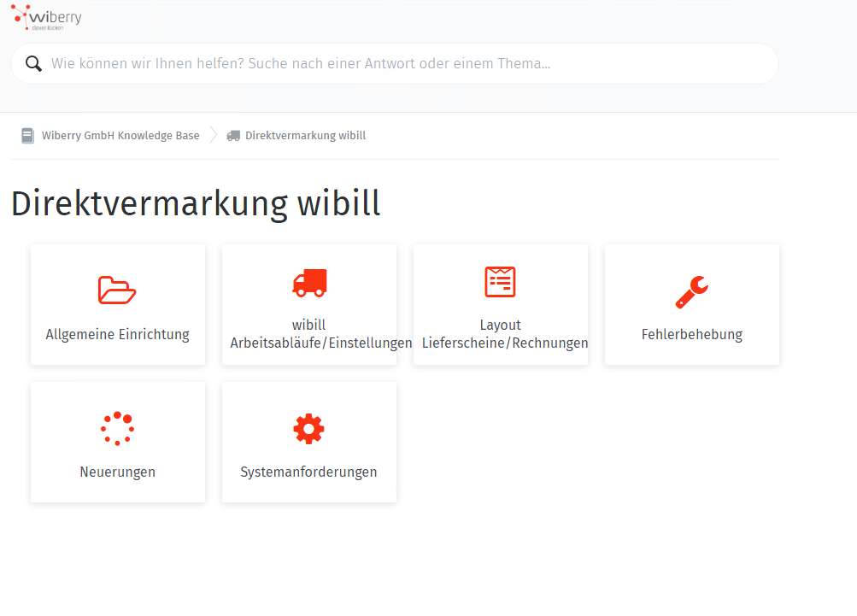This screenshot has width=857, height=616.
Task: Open the Systemanforderungen category
Action: pyautogui.click(x=309, y=443)
